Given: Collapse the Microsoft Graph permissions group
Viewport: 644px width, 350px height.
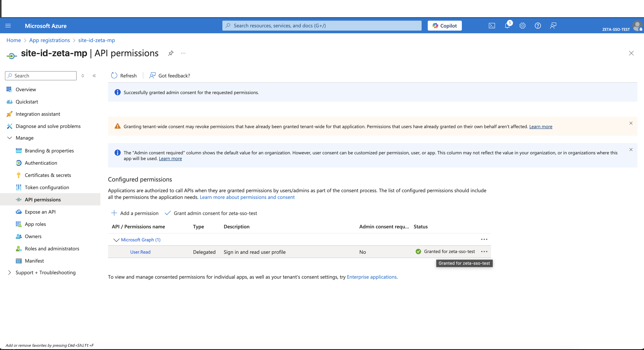Looking at the screenshot, I should point(116,240).
